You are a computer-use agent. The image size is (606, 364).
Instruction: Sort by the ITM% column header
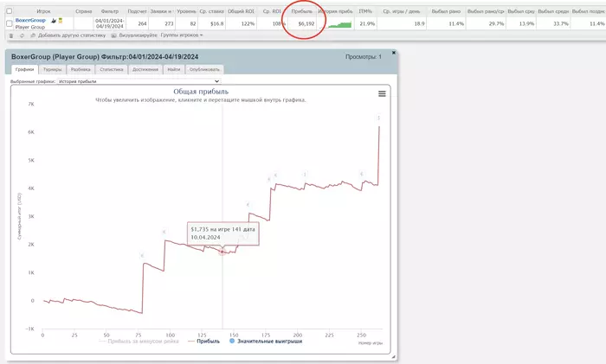[365, 11]
